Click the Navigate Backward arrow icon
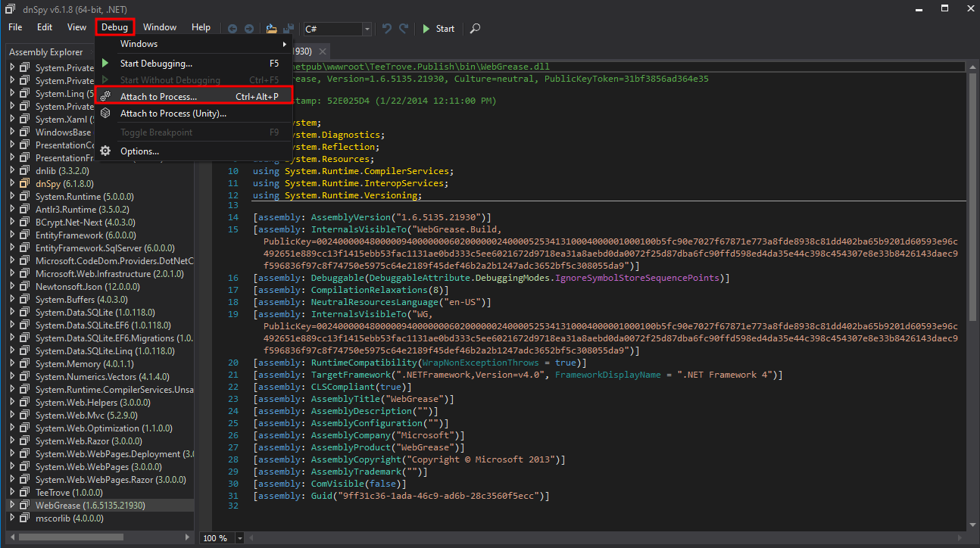Image resolution: width=980 pixels, height=548 pixels. click(233, 29)
